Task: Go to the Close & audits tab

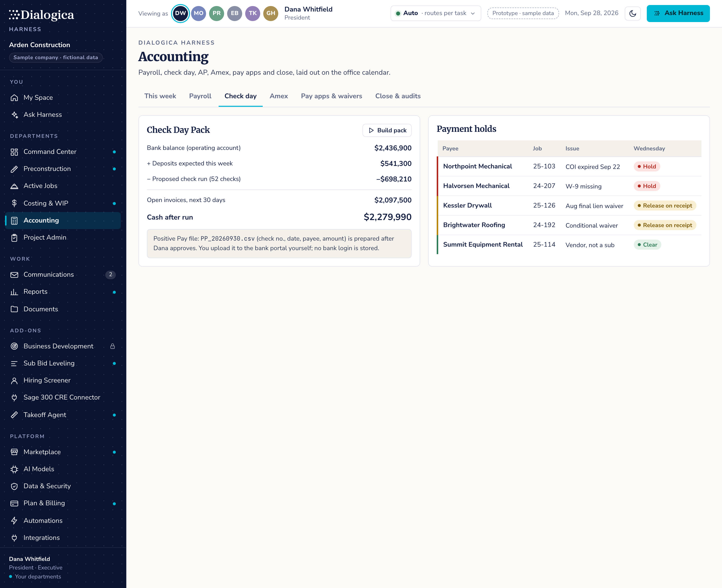Action: [398, 96]
